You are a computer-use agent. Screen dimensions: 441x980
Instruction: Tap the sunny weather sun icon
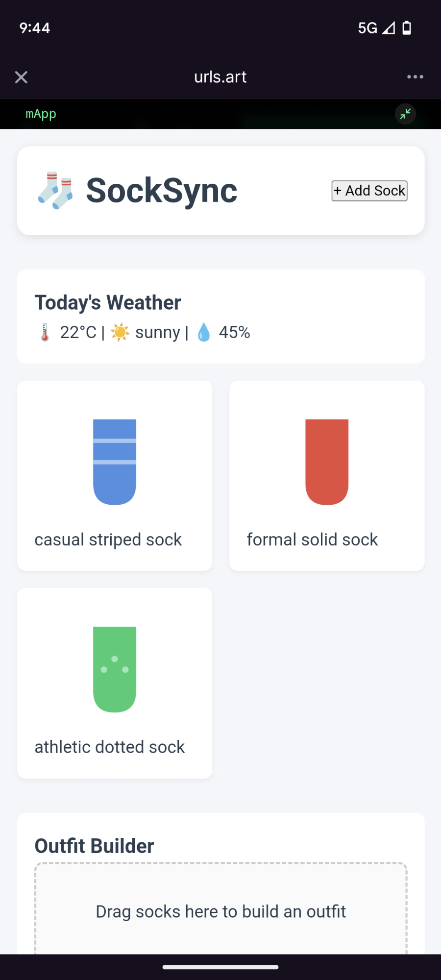click(x=120, y=332)
